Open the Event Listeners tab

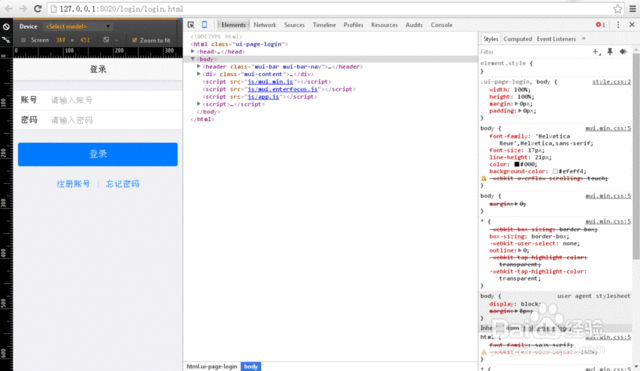(x=556, y=39)
